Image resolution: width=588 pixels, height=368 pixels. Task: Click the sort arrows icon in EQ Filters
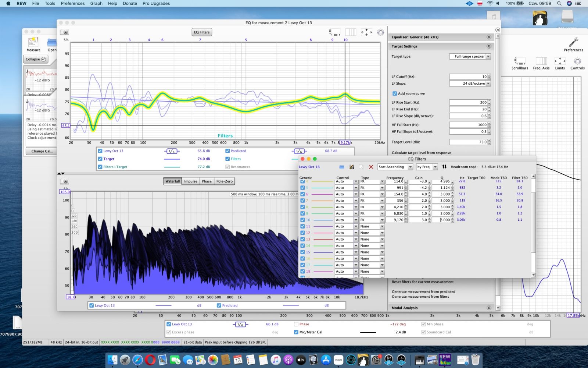point(444,167)
